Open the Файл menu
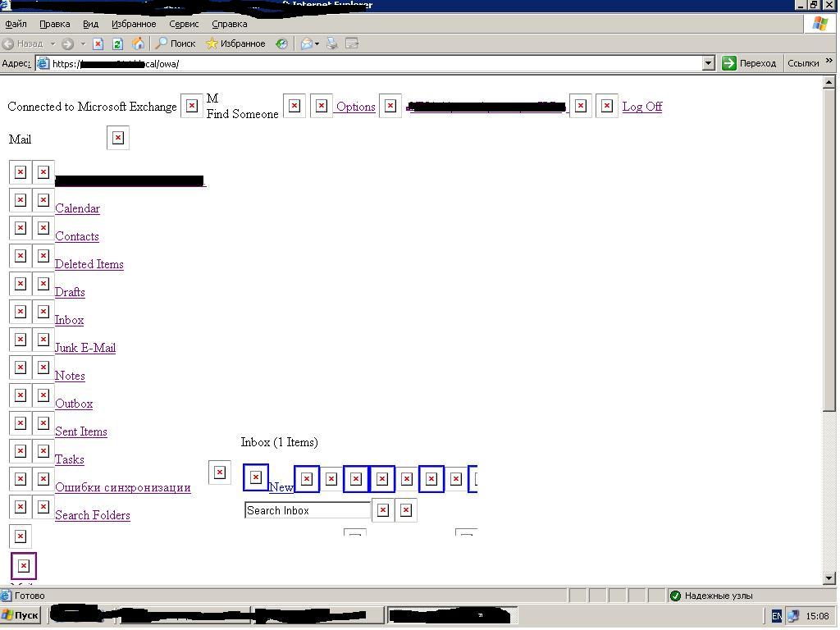Screen dimensions: 840x630 (16, 24)
